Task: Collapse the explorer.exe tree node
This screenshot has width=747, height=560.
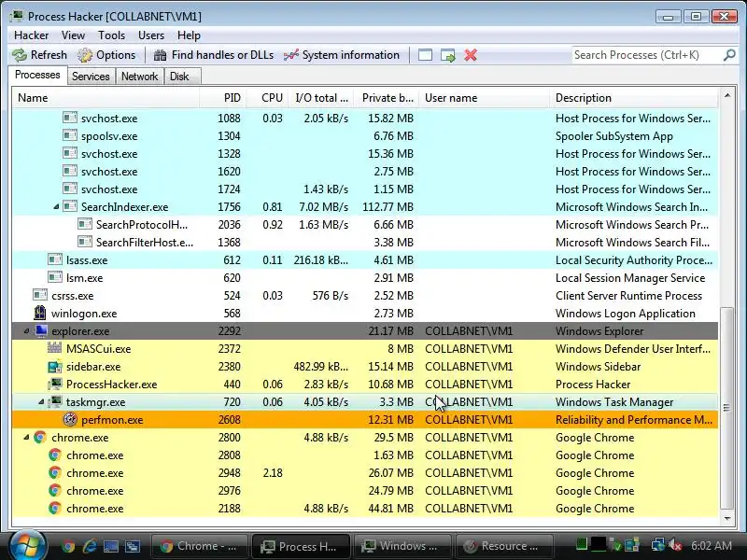Action: pos(26,331)
